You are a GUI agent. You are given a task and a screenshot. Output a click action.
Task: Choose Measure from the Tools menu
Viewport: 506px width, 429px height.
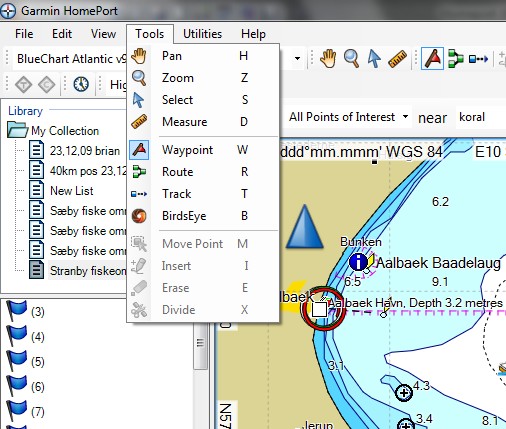click(x=203, y=122)
